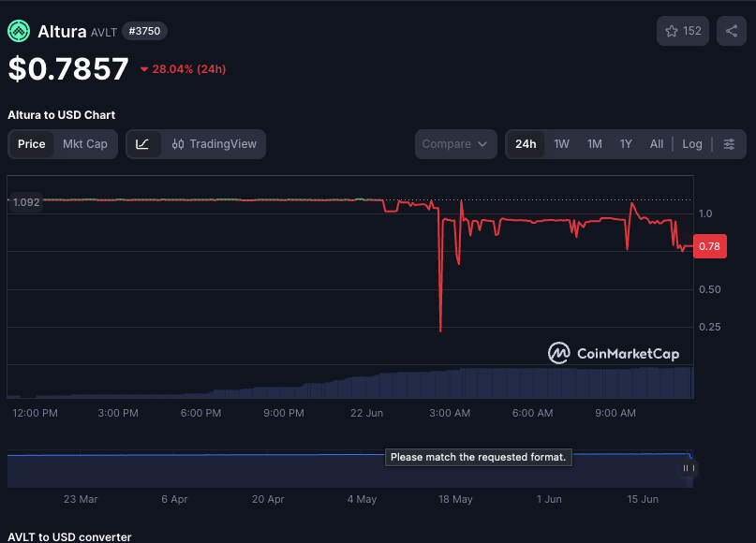Select the 1Y time range

[626, 144]
